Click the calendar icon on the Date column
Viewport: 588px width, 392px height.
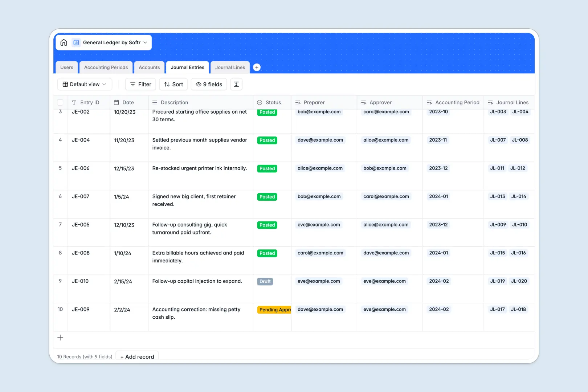[x=117, y=102]
